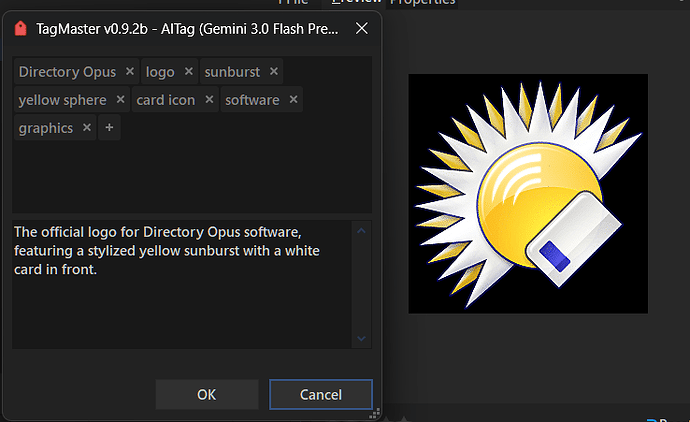Select the Directory Opus logo preview image
This screenshot has width=690, height=422.
(528, 193)
